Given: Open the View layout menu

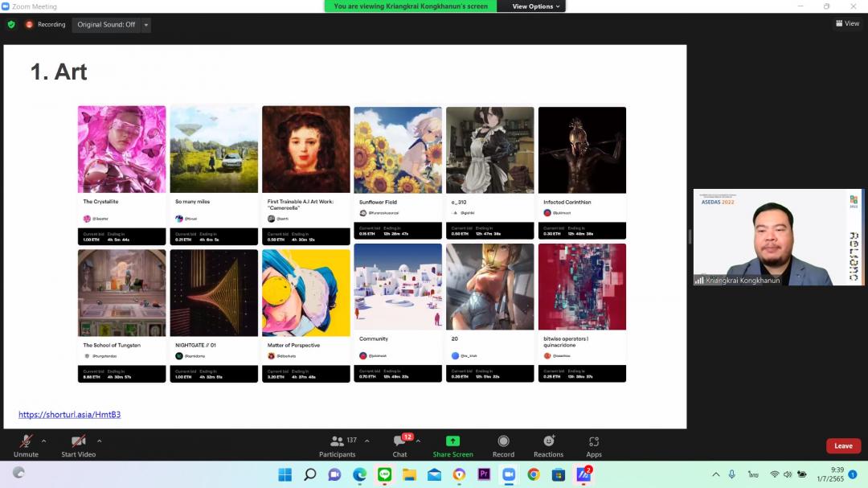Looking at the screenshot, I should click(847, 23).
